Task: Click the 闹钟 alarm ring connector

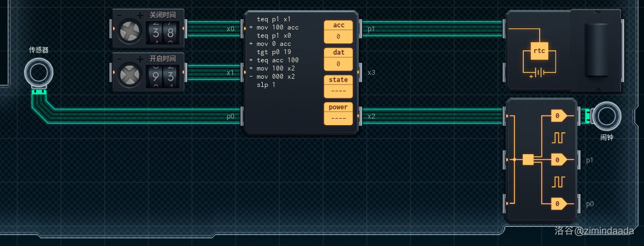Action: (606, 115)
